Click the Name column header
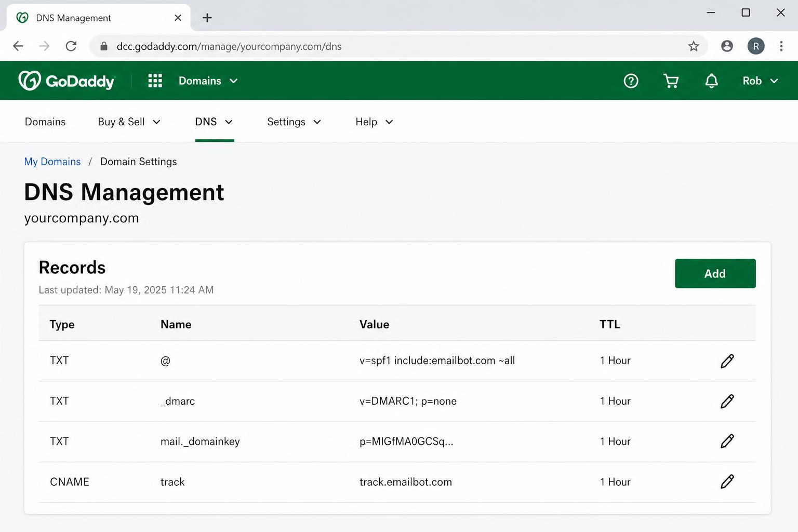Viewport: 798px width, 532px height. 176,324
